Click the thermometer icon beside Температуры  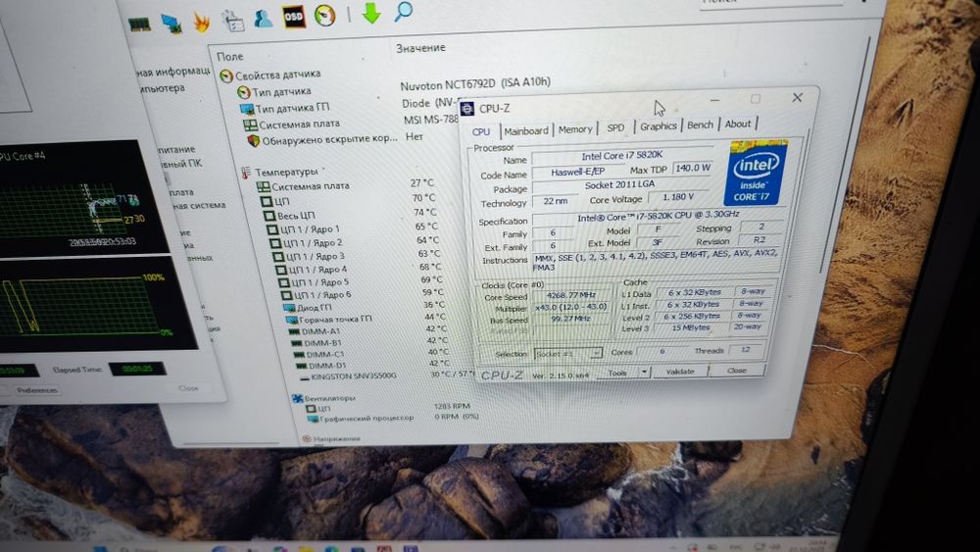pos(246,174)
